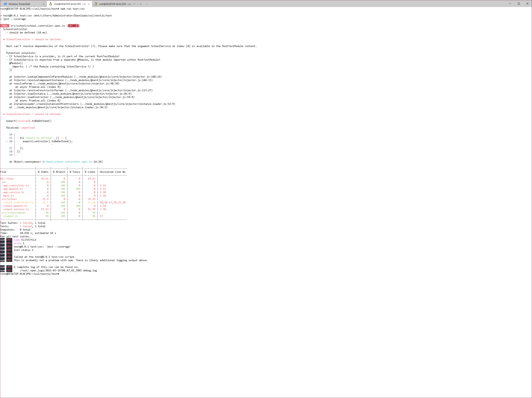Close the third root@DESKTOP tab
532x398 pixels.
[134, 4]
